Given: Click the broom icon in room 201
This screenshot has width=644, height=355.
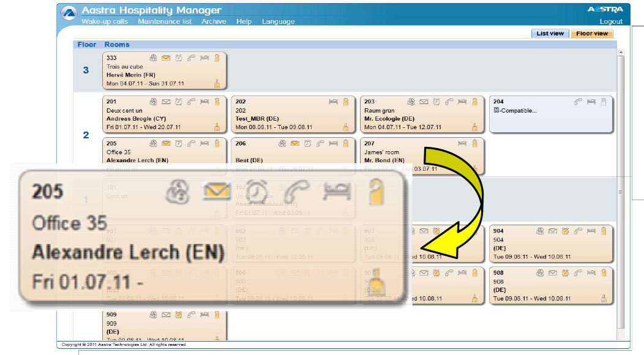Looking at the screenshot, I should coord(217,127).
